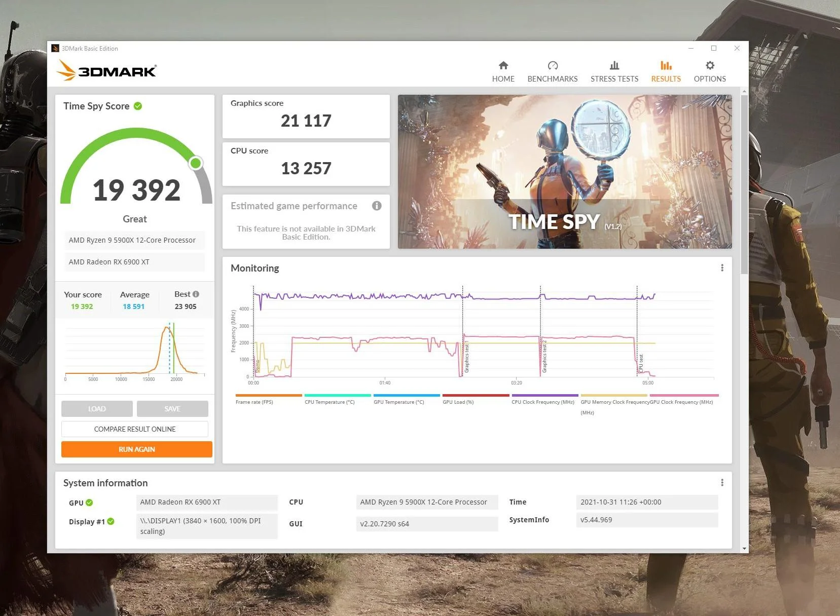Click the info icon beside Best score
This screenshot has width=840, height=616.
click(196, 294)
